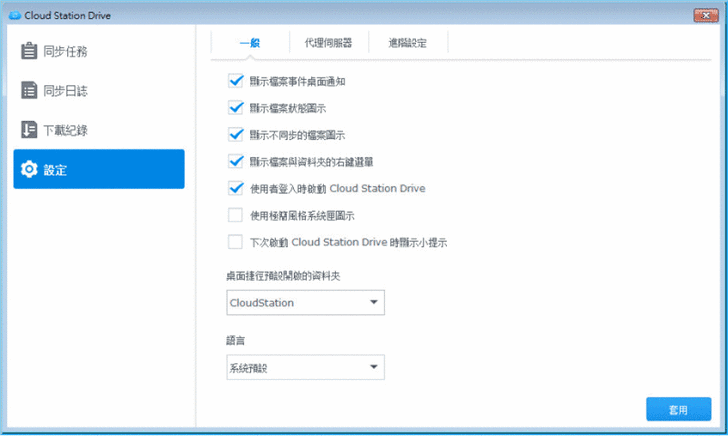Screen dimensions: 728x436
Task: Click the list icon beside 同步日誌
Action: point(29,90)
